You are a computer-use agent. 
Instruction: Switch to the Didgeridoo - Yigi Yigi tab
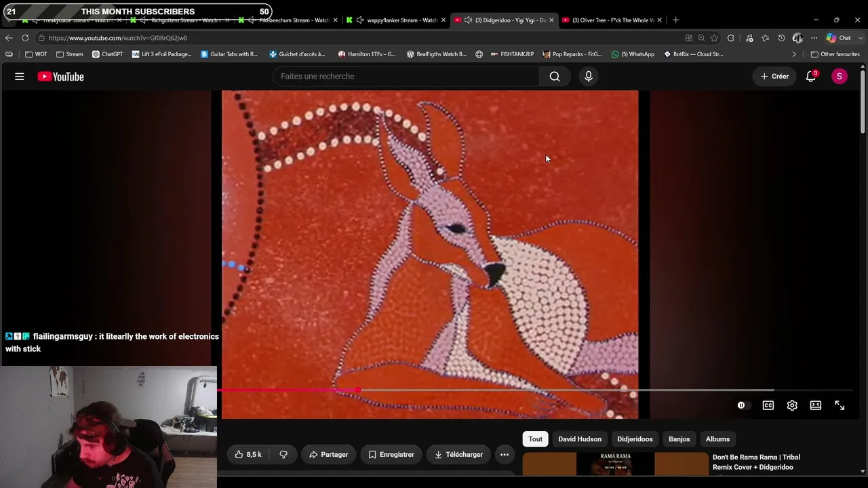coord(504,20)
